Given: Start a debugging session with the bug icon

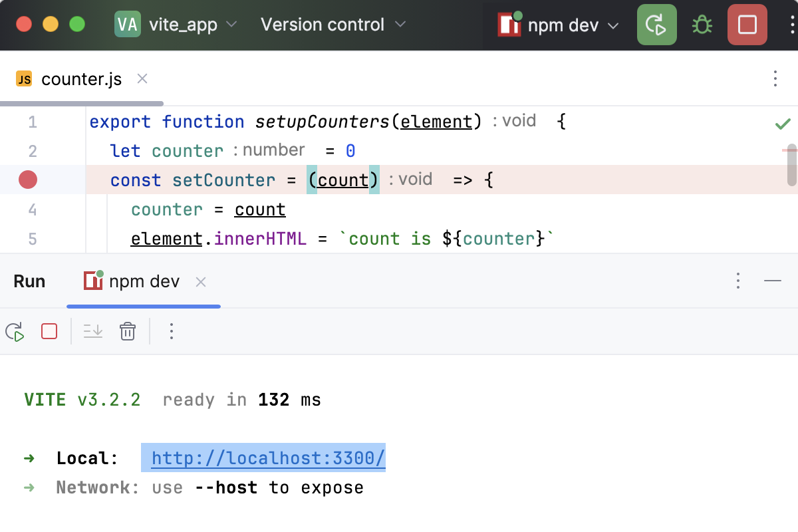Looking at the screenshot, I should 702,25.
